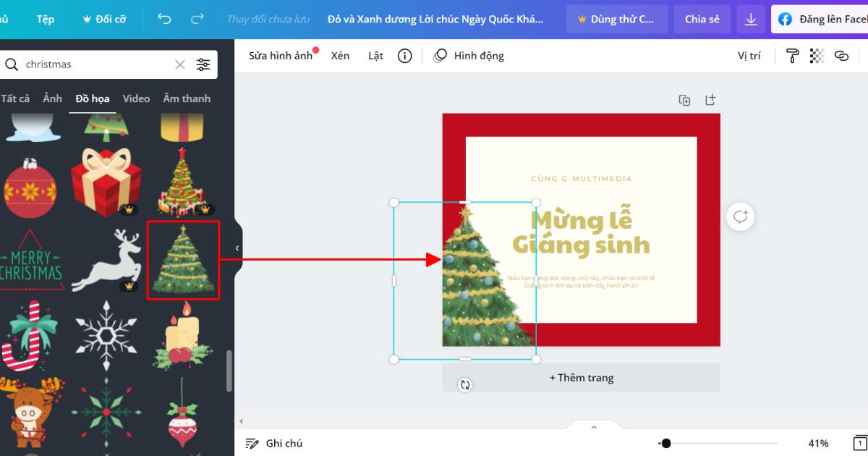The width and height of the screenshot is (868, 456).
Task: Open transparency settings via the checkerboard icon
Action: (817, 55)
